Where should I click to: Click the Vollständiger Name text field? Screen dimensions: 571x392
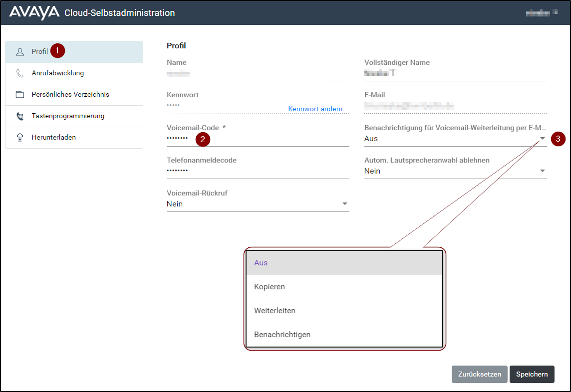click(x=455, y=73)
